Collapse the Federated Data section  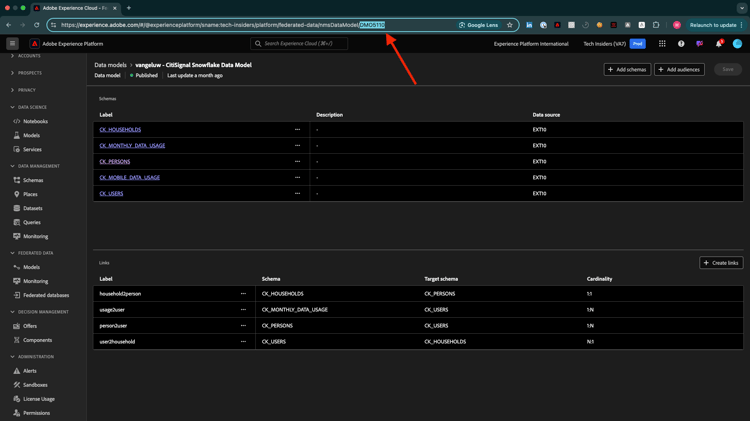tap(32, 253)
